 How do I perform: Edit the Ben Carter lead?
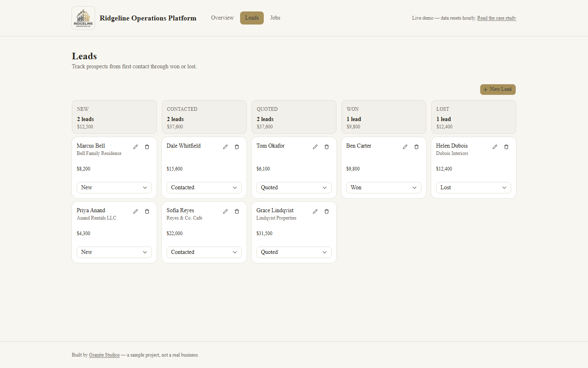405,147
